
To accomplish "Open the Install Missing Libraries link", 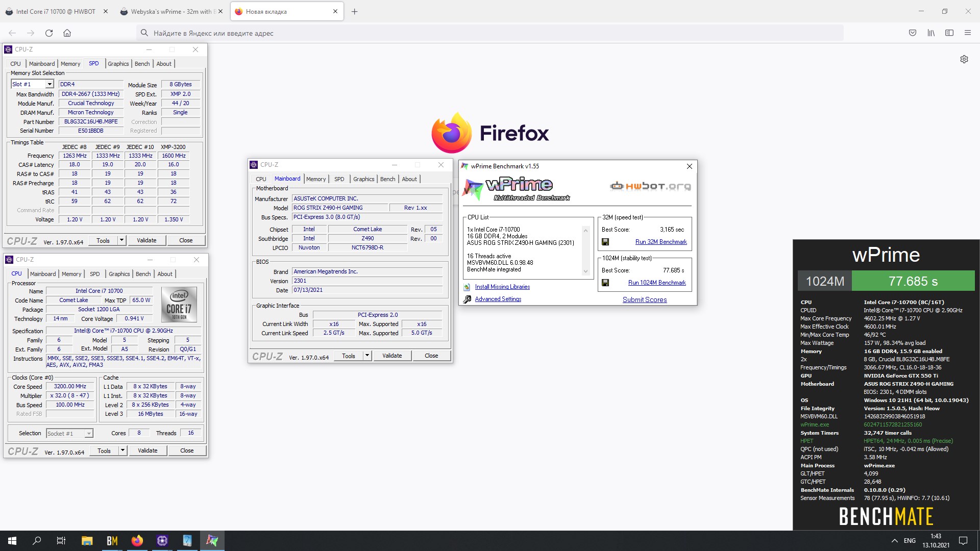I will point(502,287).
